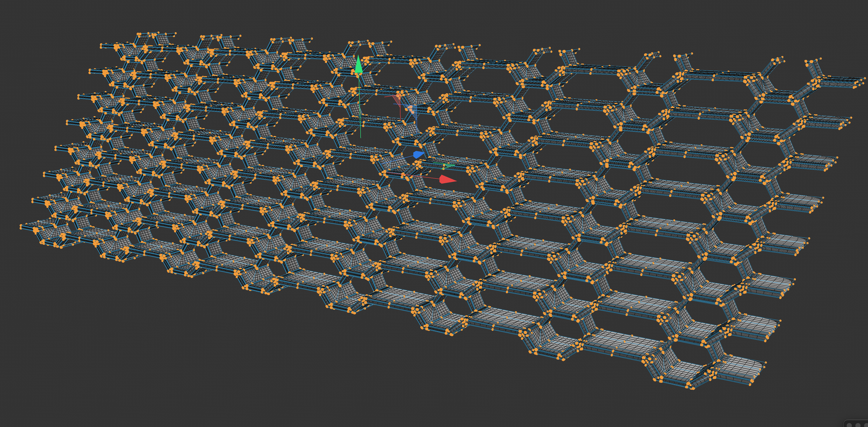Image resolution: width=868 pixels, height=427 pixels.
Task: Click the red X-axis arrowhead handle
Action: (446, 179)
